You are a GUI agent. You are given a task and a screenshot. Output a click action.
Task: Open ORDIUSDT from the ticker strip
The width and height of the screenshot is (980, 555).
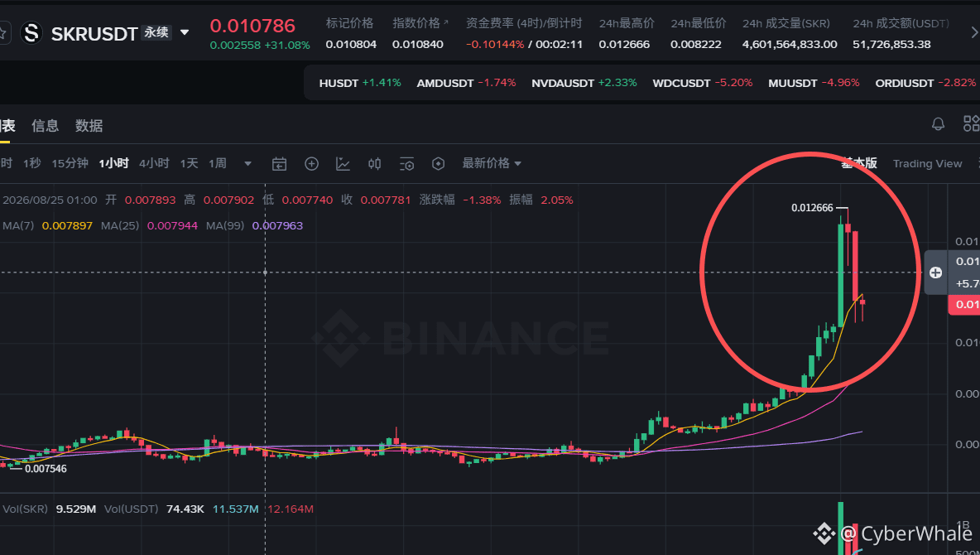tap(925, 83)
